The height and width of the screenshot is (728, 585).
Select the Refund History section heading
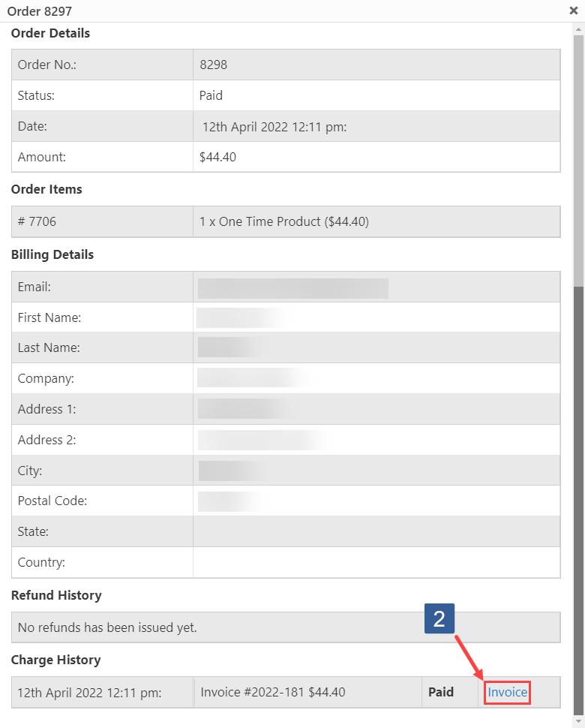56,595
